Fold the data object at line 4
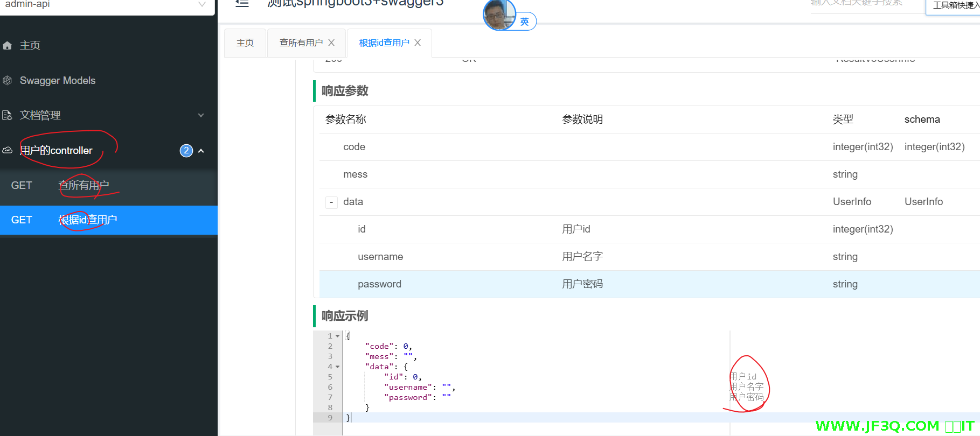This screenshot has height=436, width=980. (338, 367)
